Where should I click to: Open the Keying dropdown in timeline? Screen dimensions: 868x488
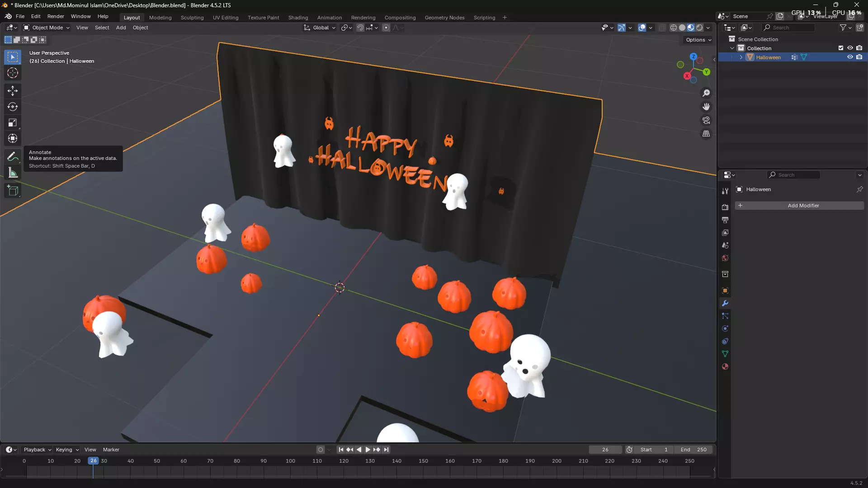click(x=67, y=450)
